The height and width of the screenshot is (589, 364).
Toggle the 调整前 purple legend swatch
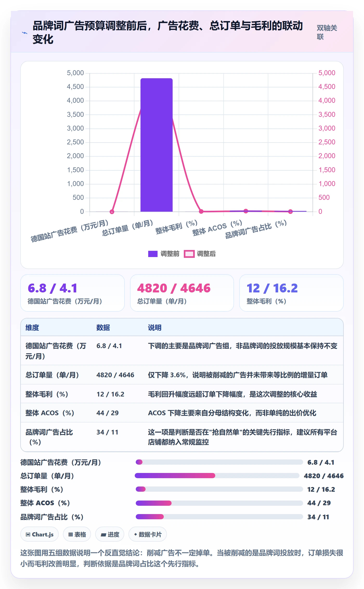tap(153, 254)
